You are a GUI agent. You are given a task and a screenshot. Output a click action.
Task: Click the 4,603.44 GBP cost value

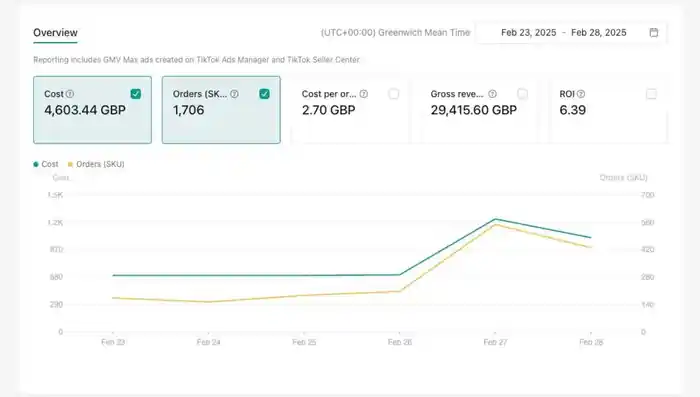(85, 110)
